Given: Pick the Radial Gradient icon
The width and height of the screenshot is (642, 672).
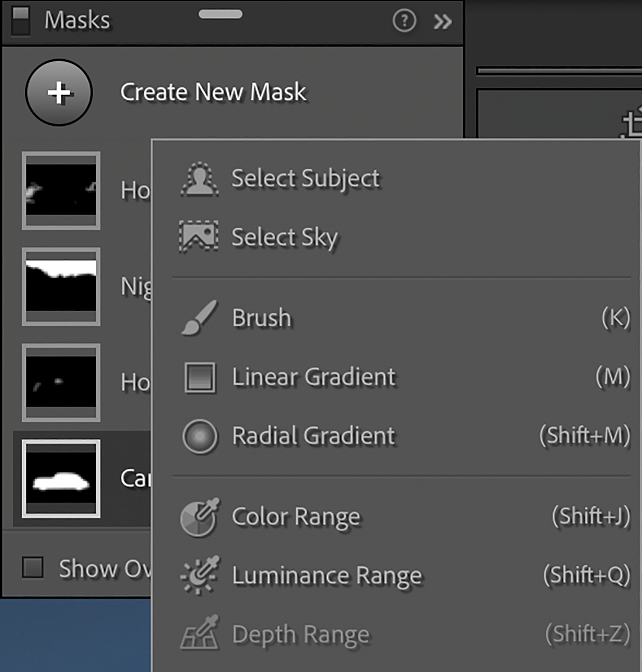Looking at the screenshot, I should pos(199,436).
